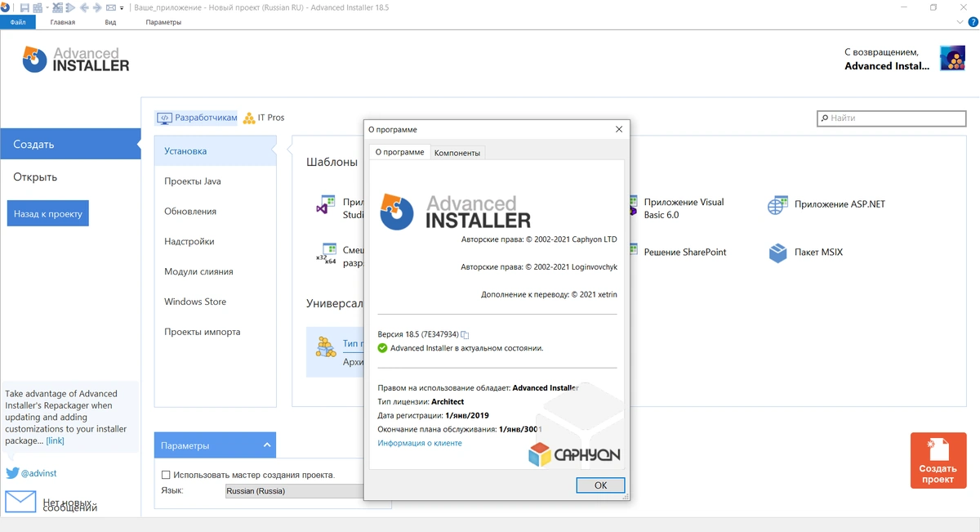
Task: Select О программе tab in About dialog
Action: [399, 152]
